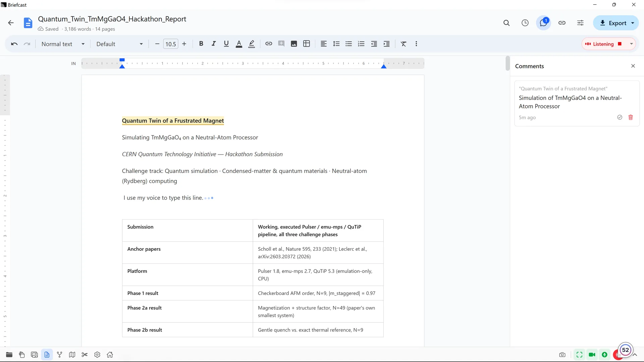Open the folder icon in bottom bar
644x362 pixels.
click(x=9, y=355)
